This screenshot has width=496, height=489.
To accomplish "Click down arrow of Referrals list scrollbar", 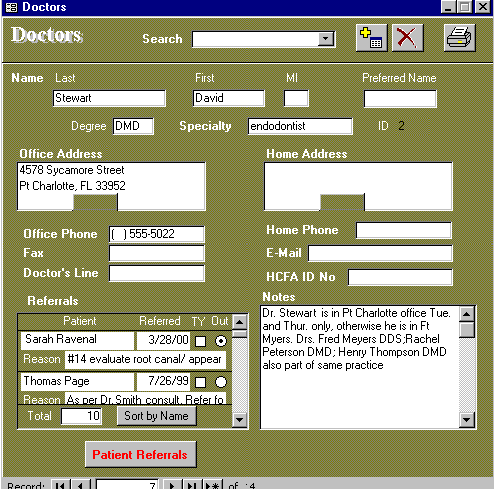I will tap(239, 419).
